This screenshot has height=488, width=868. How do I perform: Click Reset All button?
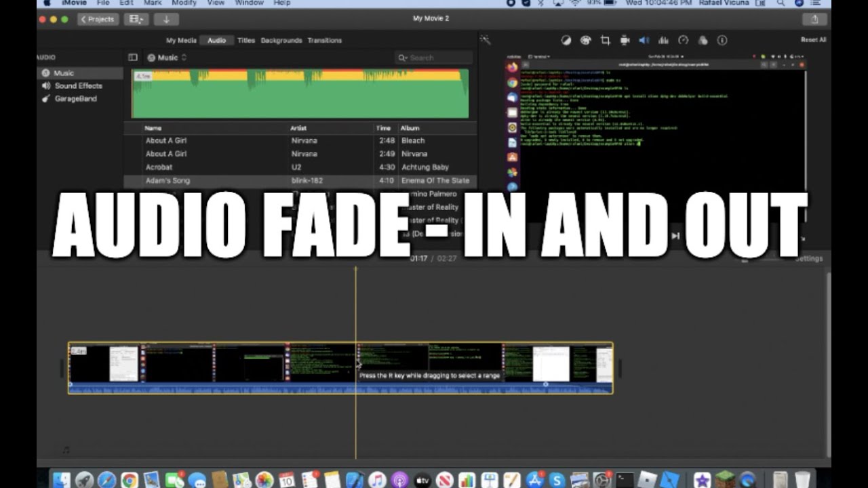pos(813,40)
